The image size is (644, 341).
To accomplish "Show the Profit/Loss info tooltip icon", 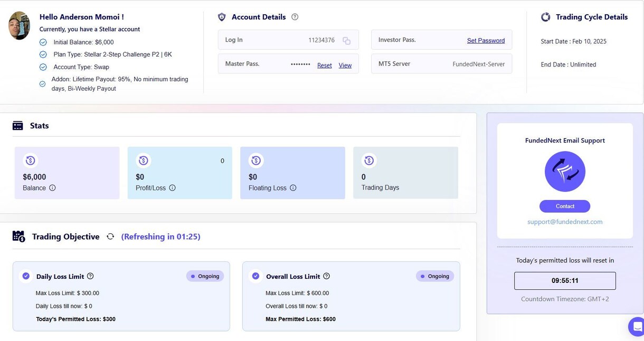I will (172, 188).
